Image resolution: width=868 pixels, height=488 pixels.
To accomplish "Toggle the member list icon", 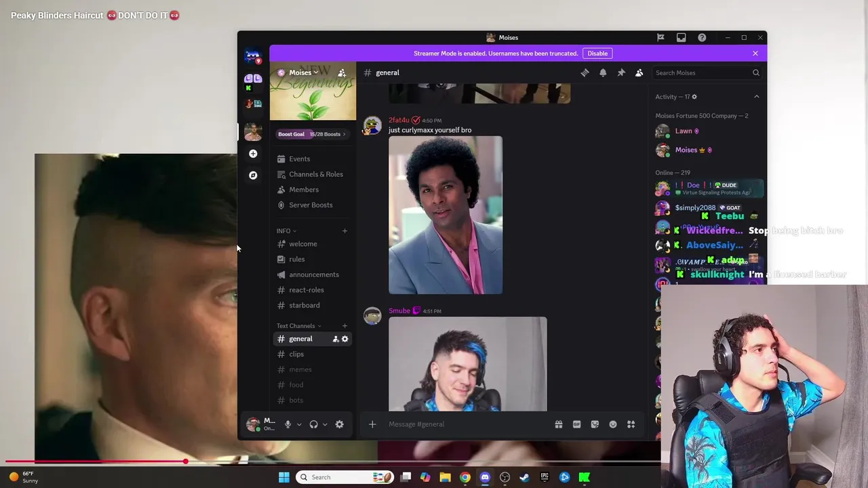I will point(639,73).
